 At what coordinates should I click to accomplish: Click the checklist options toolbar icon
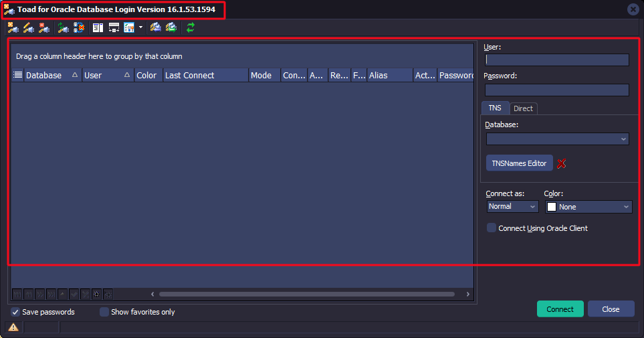tap(129, 27)
